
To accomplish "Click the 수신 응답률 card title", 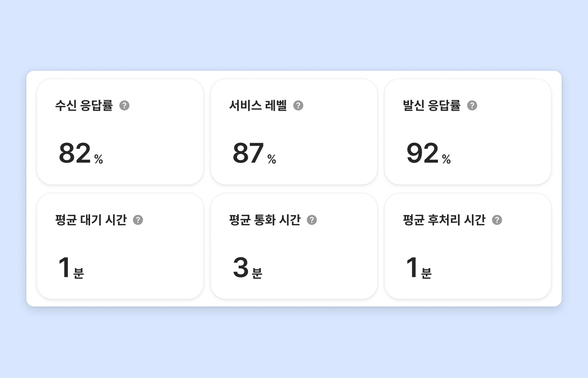I will click(84, 105).
